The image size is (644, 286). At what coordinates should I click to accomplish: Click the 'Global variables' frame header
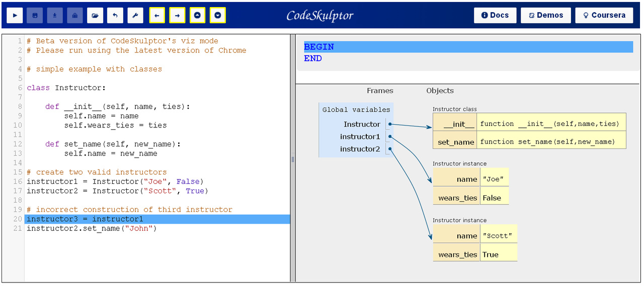356,109
